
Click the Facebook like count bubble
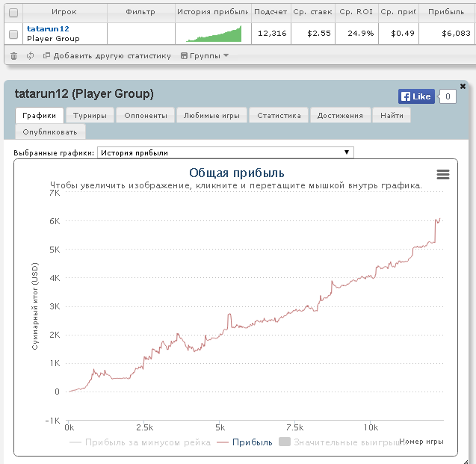[x=448, y=96]
